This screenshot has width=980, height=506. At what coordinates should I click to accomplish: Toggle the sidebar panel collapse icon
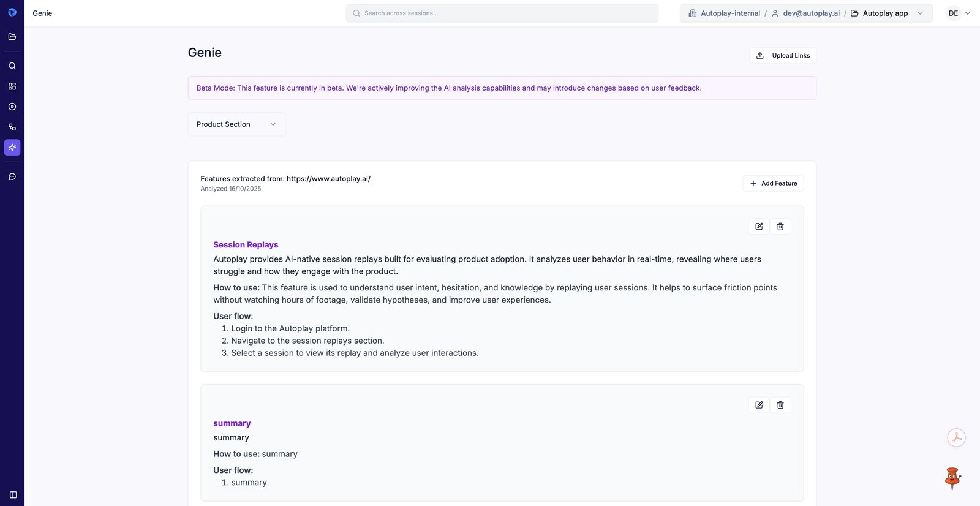(13, 495)
